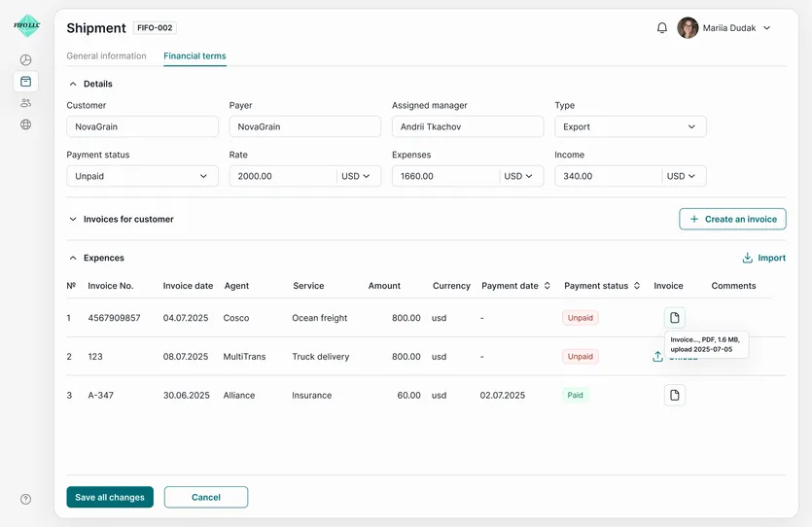812x527 pixels.
Task: Expand Invoices for customer section
Action: click(73, 219)
